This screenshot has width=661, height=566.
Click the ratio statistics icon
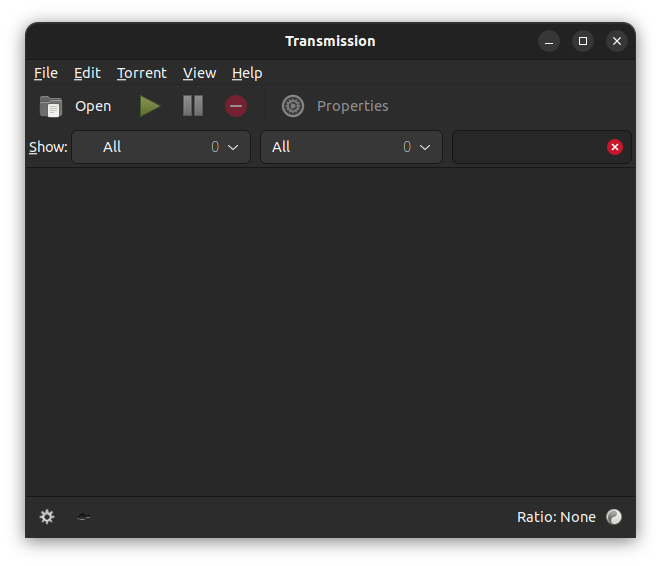tap(614, 517)
